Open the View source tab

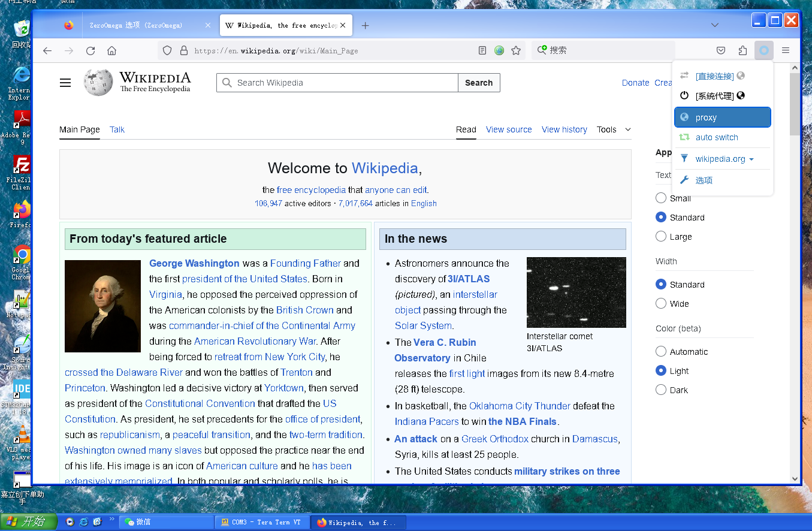509,129
